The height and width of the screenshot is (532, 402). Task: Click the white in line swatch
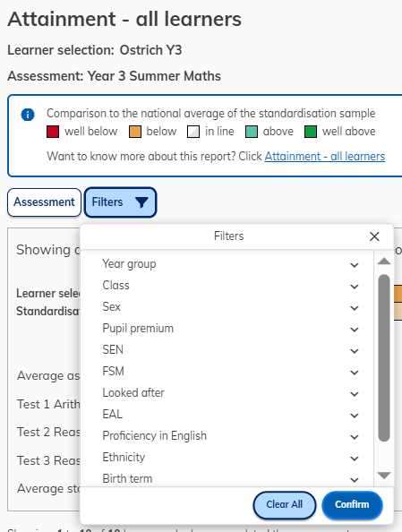point(193,132)
